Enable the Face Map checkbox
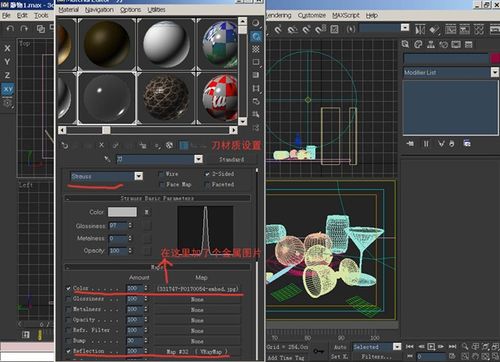Viewport: 500px width, 362px height. (x=162, y=185)
